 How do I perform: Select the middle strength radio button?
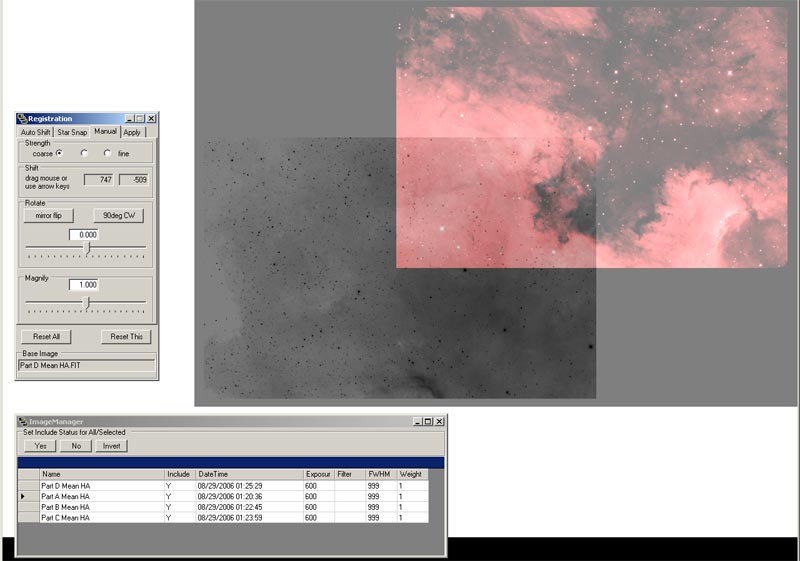coord(84,153)
